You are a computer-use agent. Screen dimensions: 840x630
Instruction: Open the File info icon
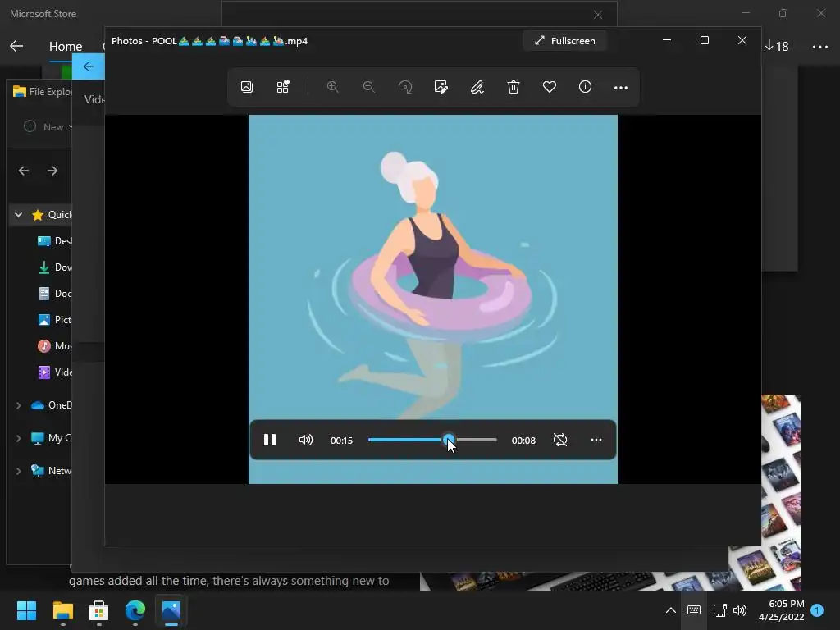(585, 87)
